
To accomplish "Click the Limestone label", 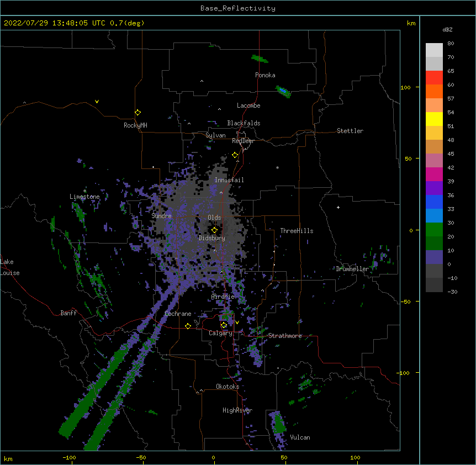I will click(84, 197).
